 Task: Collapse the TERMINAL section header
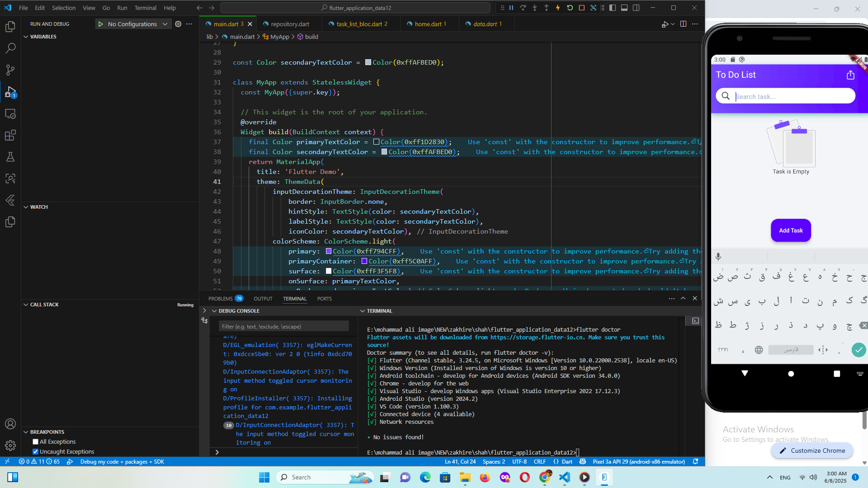pyautogui.click(x=363, y=311)
